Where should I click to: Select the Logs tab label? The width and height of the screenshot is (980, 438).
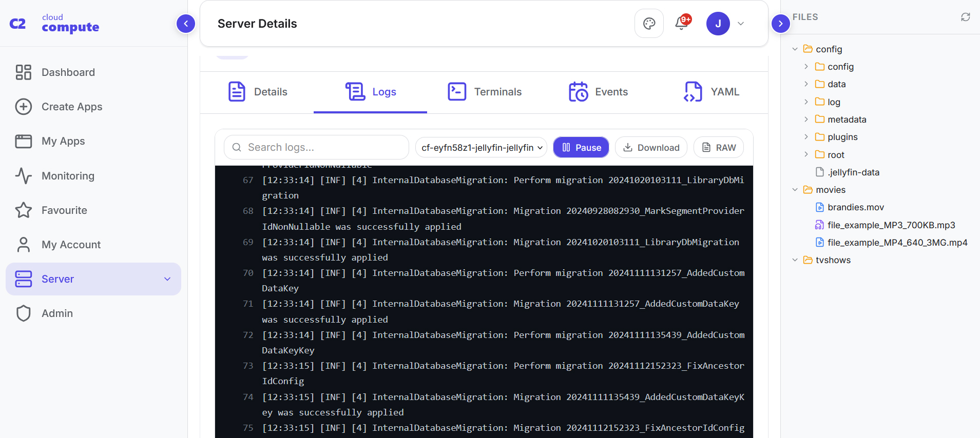(384, 92)
